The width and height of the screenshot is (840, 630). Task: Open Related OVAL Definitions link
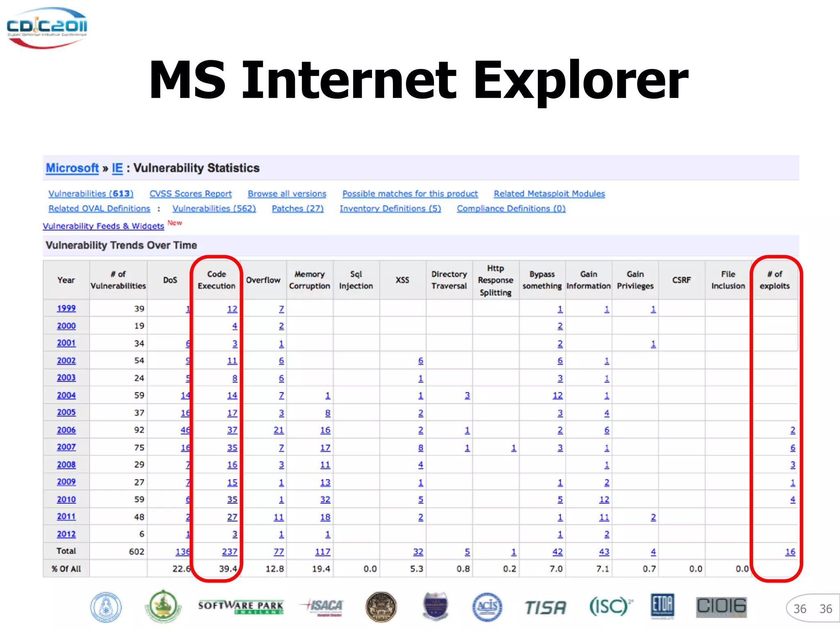(x=99, y=208)
